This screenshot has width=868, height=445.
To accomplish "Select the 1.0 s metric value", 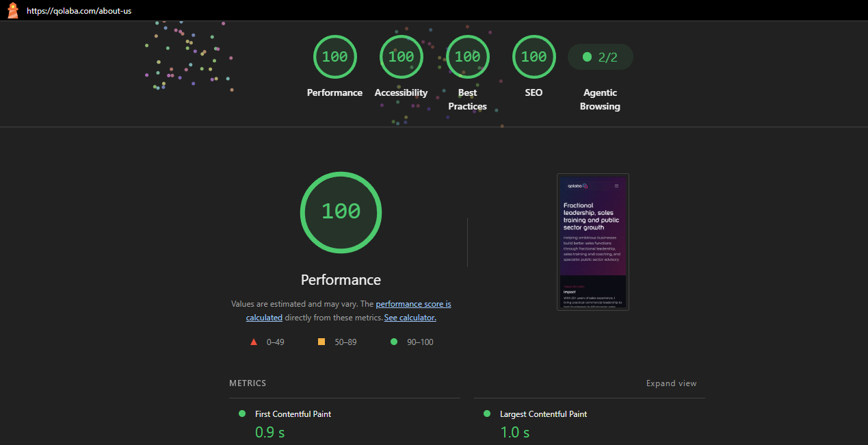I will (514, 433).
